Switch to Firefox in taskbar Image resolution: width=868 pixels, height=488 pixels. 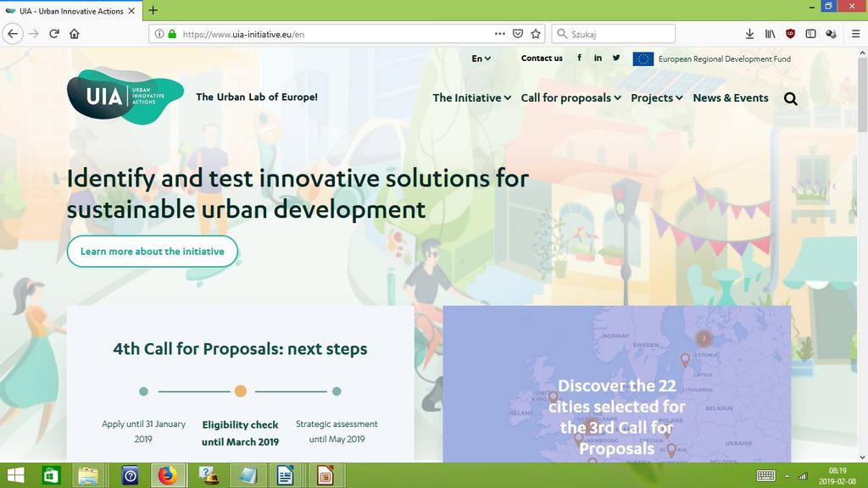coord(167,475)
